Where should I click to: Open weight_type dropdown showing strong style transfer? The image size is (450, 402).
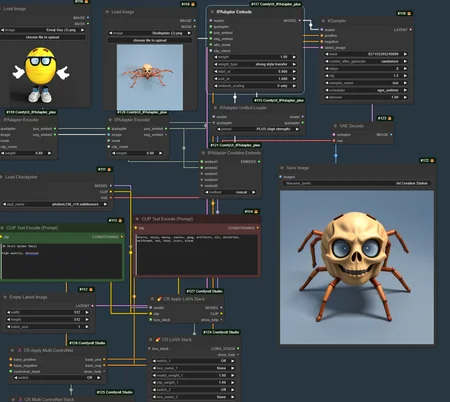tap(255, 64)
